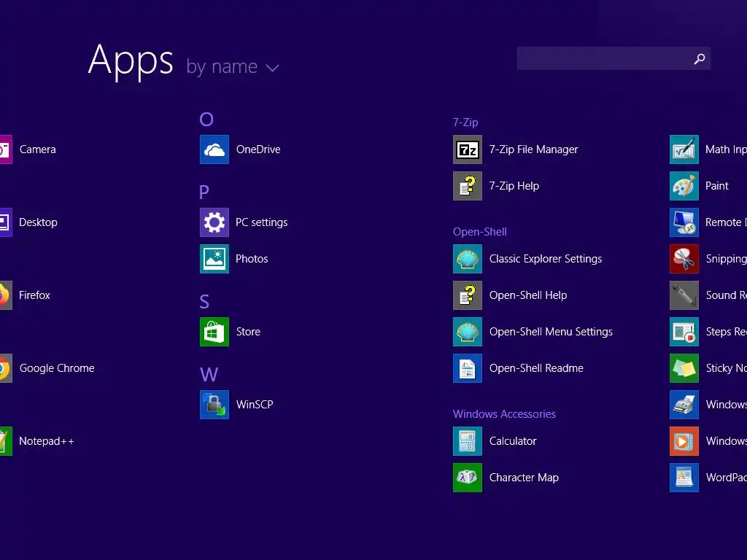Click the '7-Zip File Manager' label
The width and height of the screenshot is (747, 560).
click(x=533, y=149)
